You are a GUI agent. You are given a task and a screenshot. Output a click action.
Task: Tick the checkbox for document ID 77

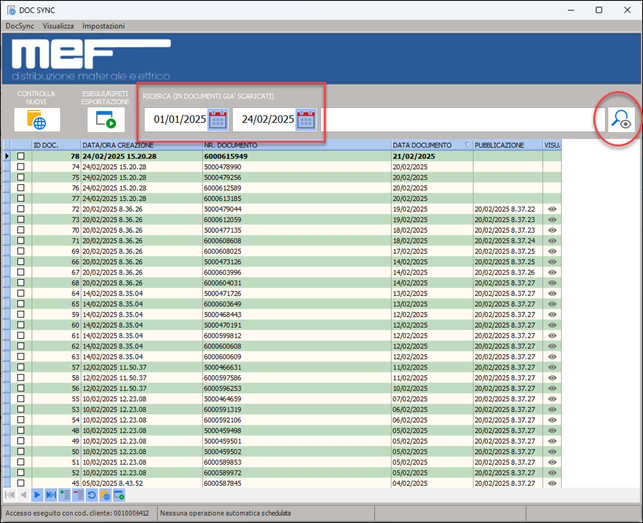click(21, 199)
